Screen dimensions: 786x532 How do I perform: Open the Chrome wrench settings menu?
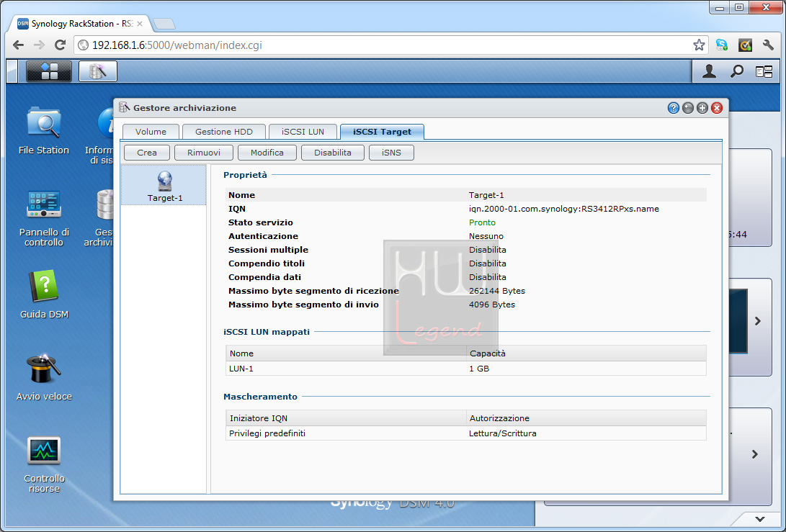pyautogui.click(x=768, y=45)
